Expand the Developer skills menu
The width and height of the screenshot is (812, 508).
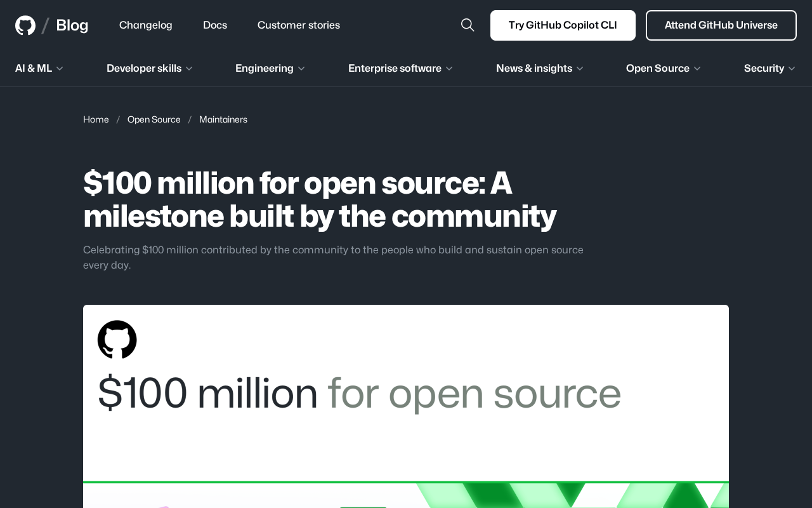(150, 69)
